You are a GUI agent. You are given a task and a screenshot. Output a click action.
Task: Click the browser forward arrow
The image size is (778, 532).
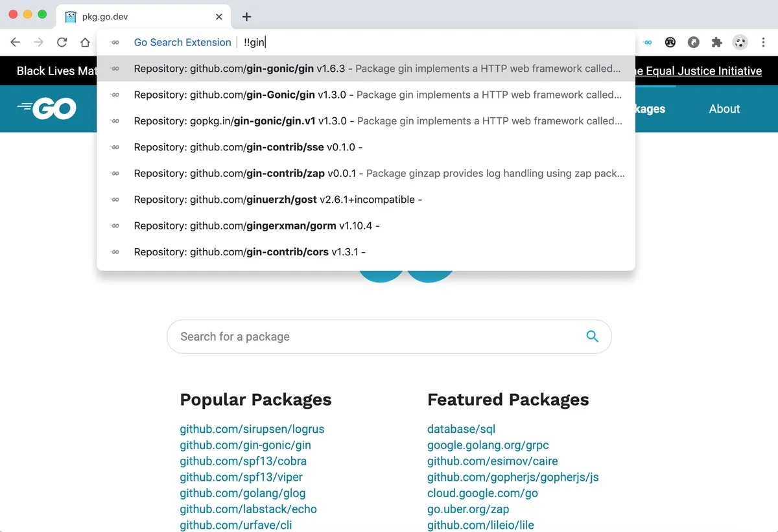39,42
